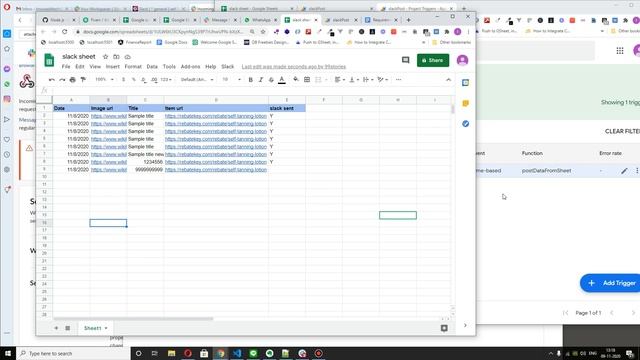The width and height of the screenshot is (640, 360).
Task: Star the slack sheet document
Action: [105, 57]
